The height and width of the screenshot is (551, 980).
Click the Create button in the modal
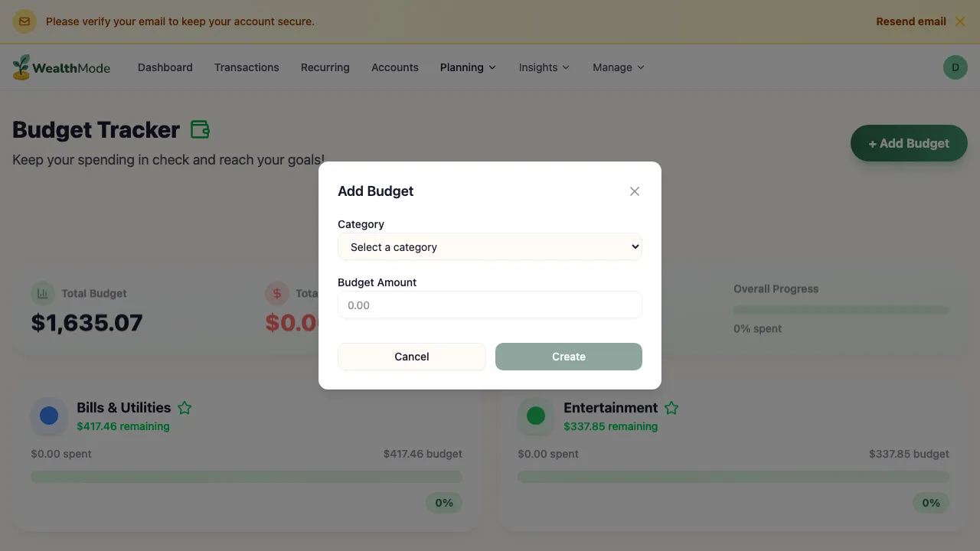click(x=568, y=357)
